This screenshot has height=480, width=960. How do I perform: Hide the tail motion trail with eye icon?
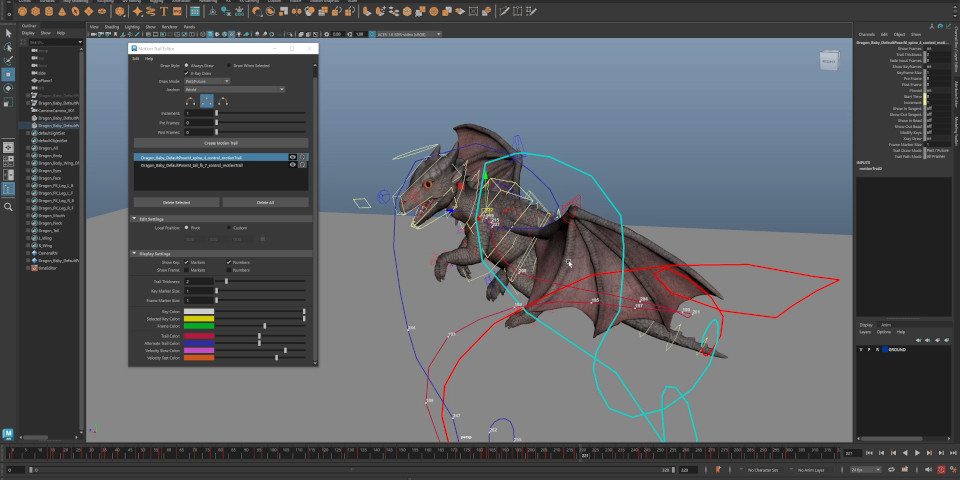[293, 165]
